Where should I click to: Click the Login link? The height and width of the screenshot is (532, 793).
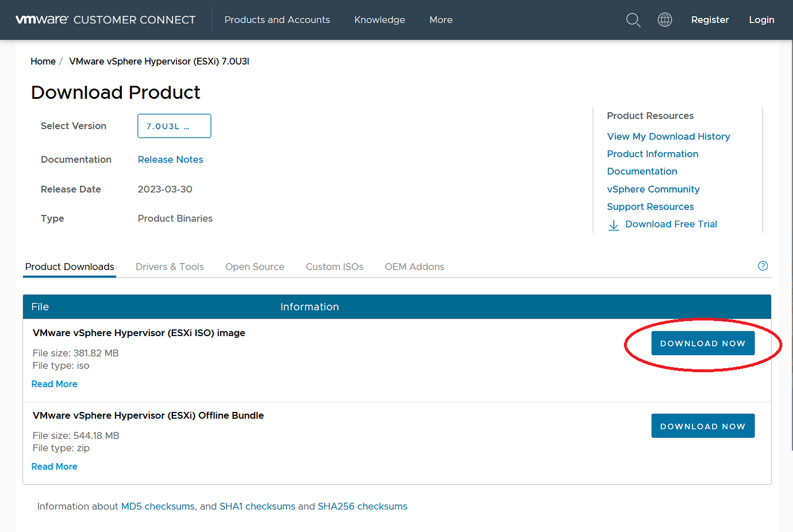(761, 20)
